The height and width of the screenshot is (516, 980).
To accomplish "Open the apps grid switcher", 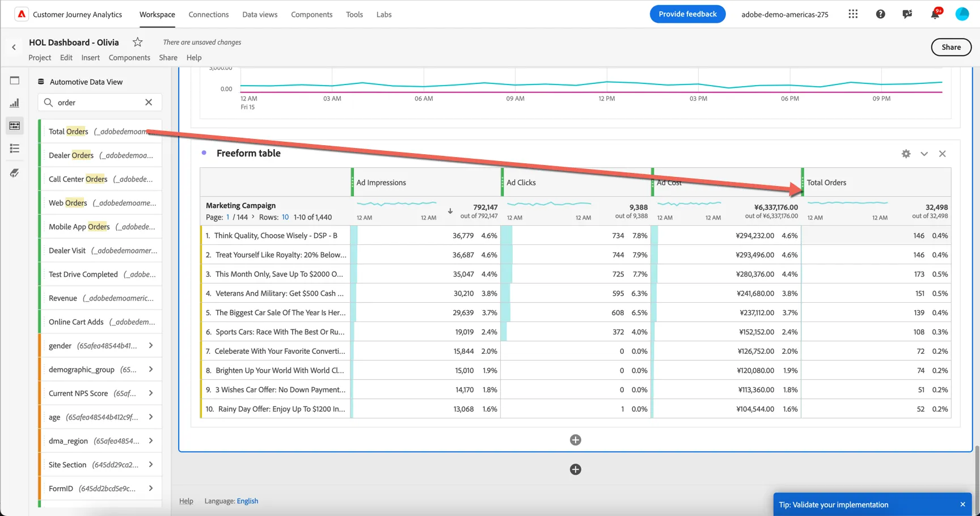I will coord(853,14).
